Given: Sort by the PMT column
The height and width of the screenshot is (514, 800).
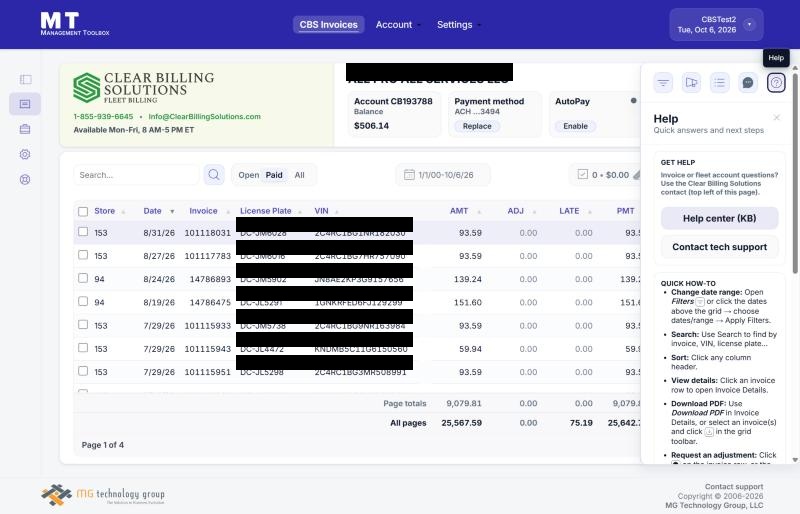Looking at the screenshot, I should tap(626, 211).
